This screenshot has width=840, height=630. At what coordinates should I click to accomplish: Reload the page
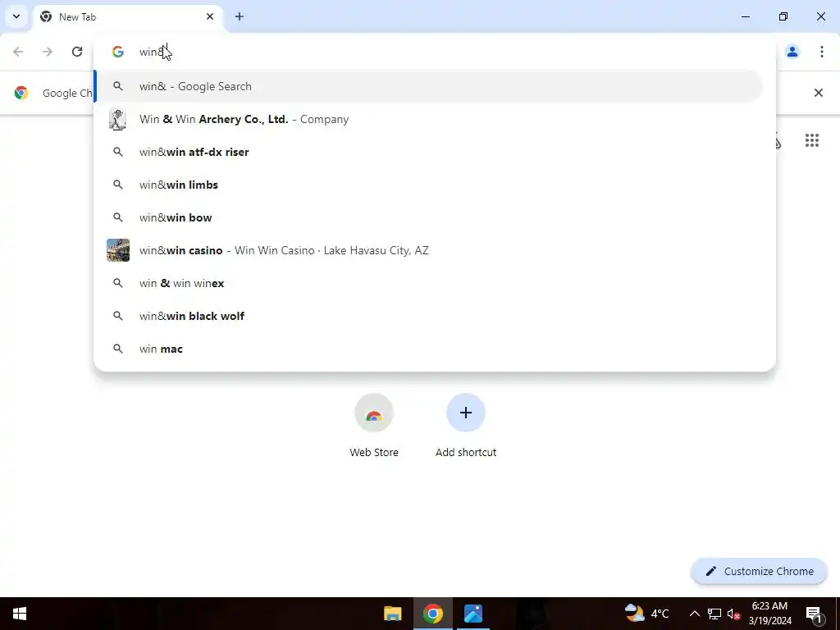77,52
